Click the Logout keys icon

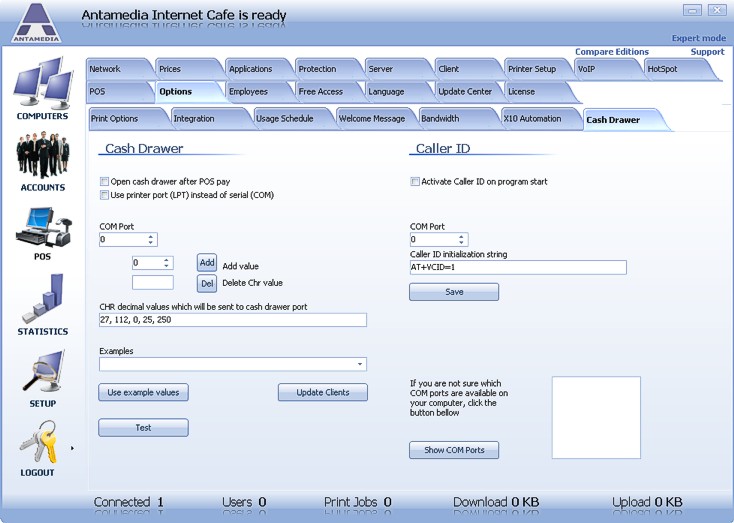click(x=38, y=441)
